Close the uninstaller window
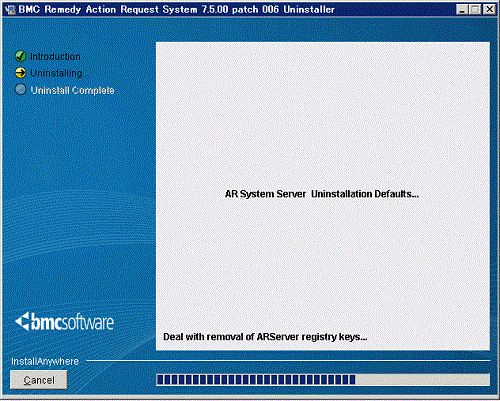The width and height of the screenshot is (500, 401). click(x=489, y=9)
